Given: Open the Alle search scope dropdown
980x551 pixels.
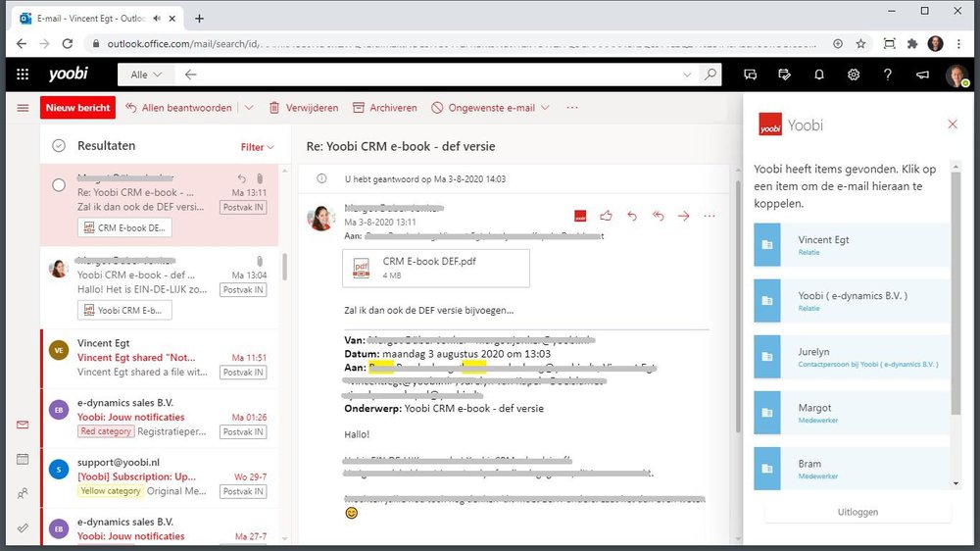Looking at the screenshot, I should (146, 75).
